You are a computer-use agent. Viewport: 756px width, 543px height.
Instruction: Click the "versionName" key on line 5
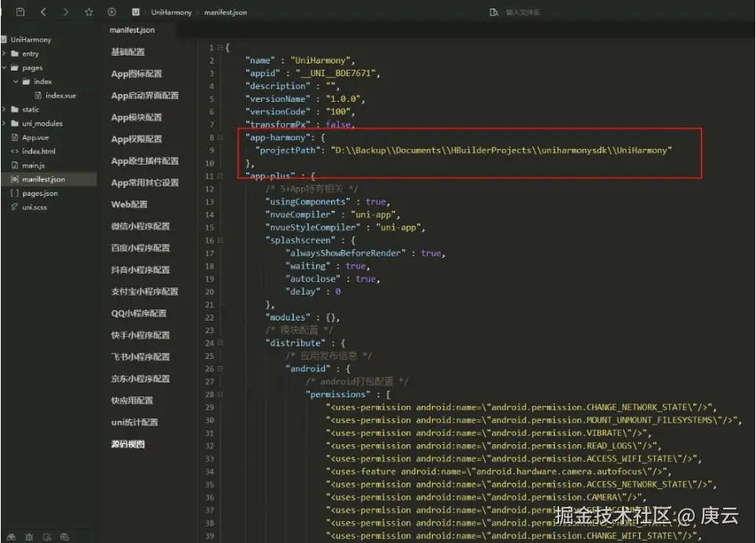click(278, 99)
